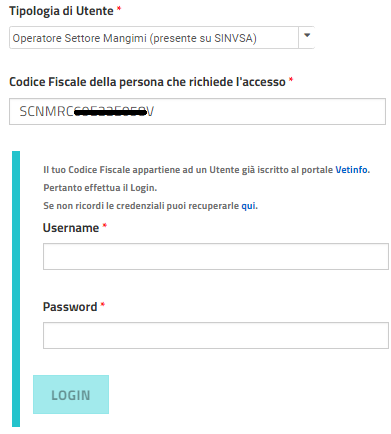391x434 pixels.
Task: Click the 'Pertanto effettua il Login.' message
Action: point(100,188)
